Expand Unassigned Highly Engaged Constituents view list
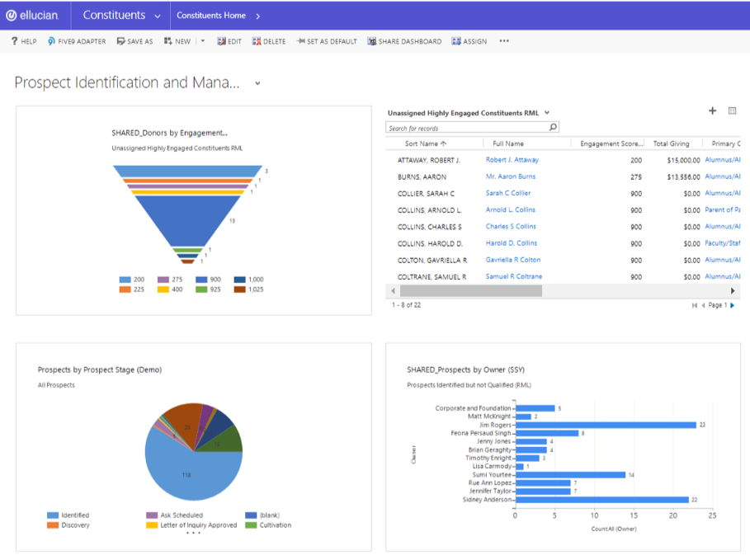 [x=547, y=113]
